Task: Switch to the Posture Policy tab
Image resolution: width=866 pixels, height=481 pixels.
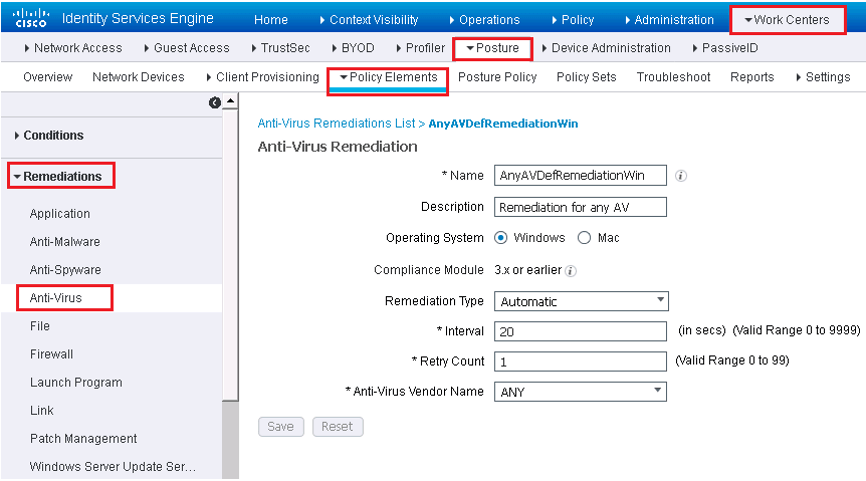Action: (x=497, y=77)
